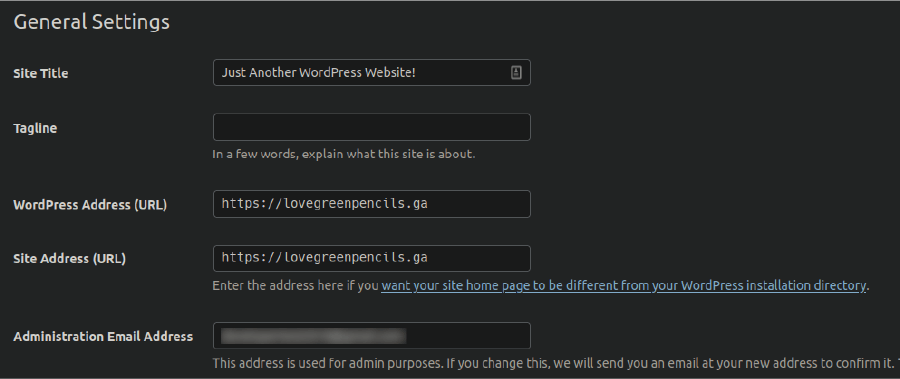Click the Site Title label

point(41,74)
